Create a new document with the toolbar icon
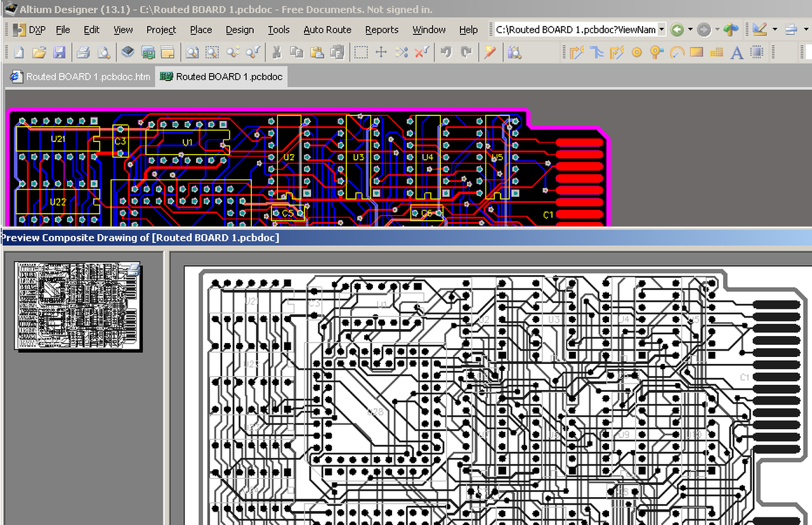The width and height of the screenshot is (812, 525). [x=19, y=52]
